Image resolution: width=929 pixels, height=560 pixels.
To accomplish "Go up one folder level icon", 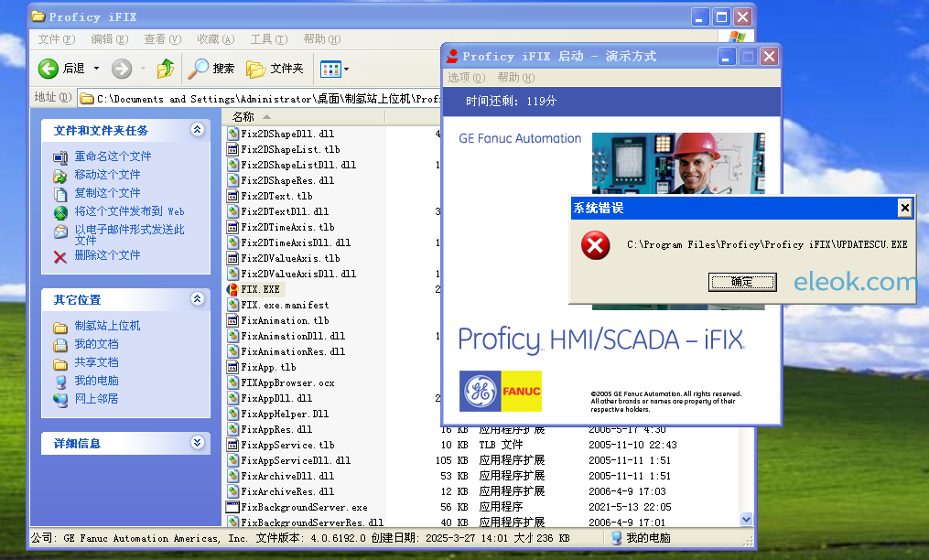I will click(166, 69).
